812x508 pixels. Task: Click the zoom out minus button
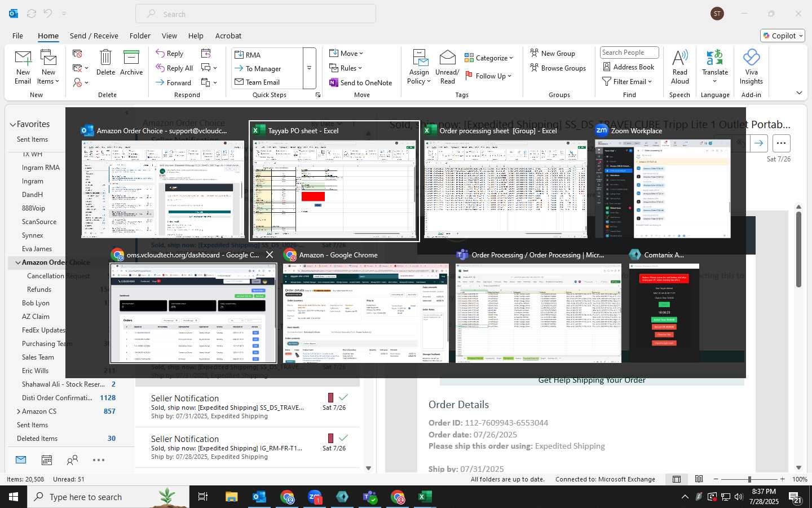click(x=716, y=479)
